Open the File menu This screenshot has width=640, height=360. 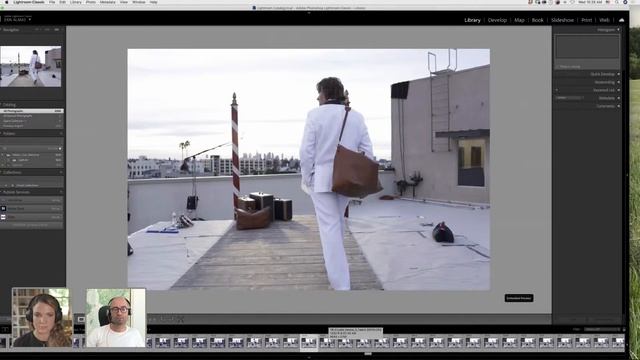click(52, 2)
